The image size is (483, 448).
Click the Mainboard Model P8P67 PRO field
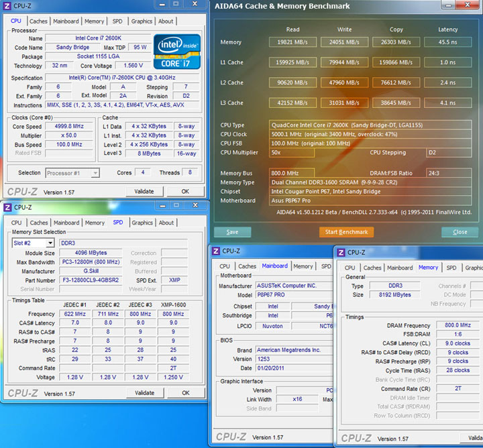(294, 295)
